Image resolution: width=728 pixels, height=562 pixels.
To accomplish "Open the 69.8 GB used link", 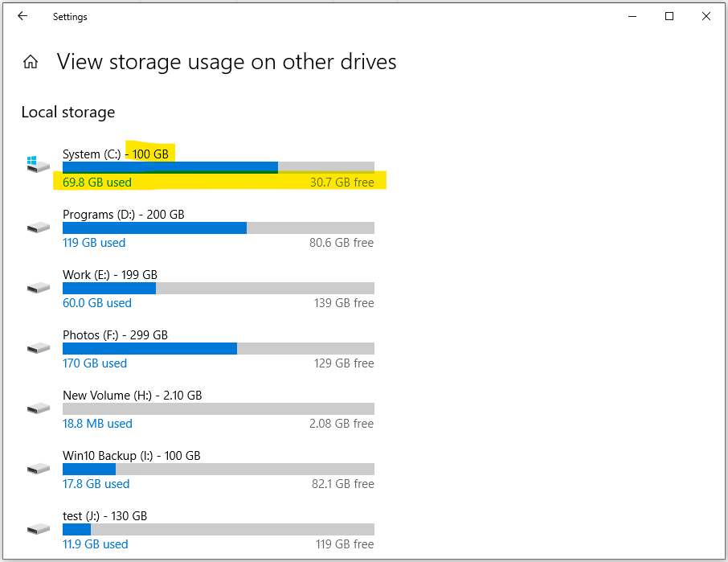I will (x=96, y=183).
